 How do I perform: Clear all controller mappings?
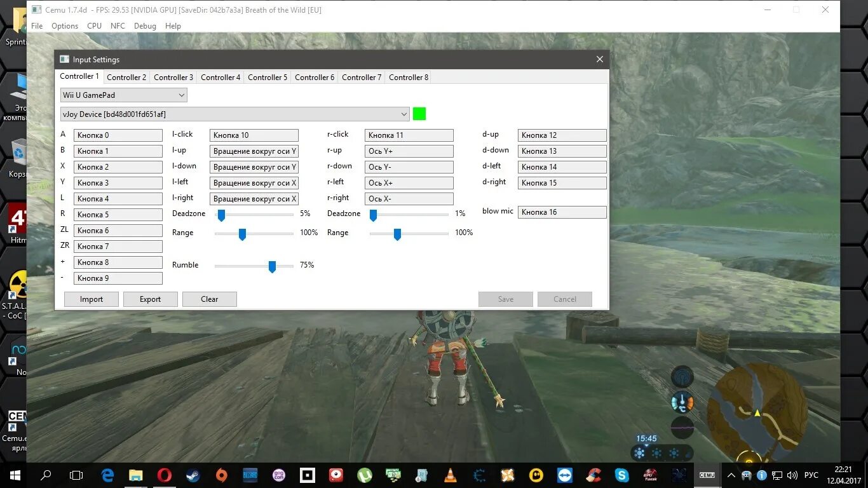[210, 299]
